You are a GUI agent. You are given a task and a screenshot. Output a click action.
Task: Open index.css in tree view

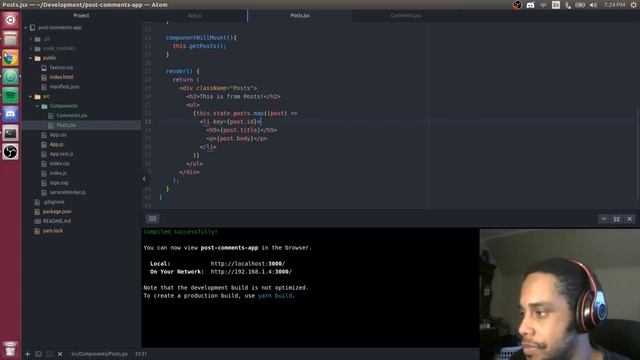[x=60, y=164]
